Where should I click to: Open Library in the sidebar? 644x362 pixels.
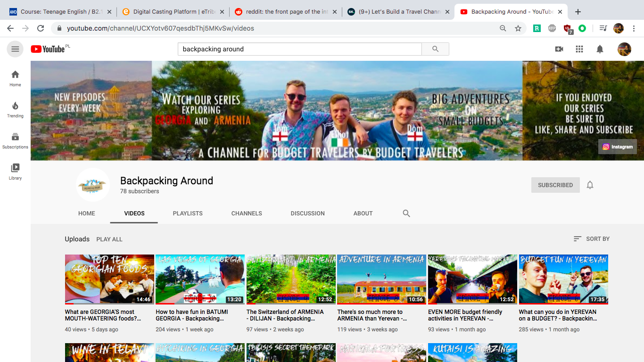[15, 172]
